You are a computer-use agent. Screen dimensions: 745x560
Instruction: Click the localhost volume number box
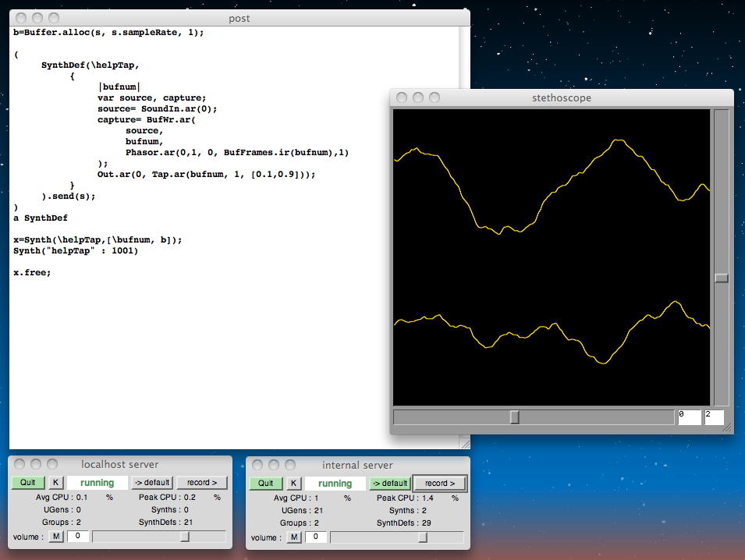coord(77,537)
